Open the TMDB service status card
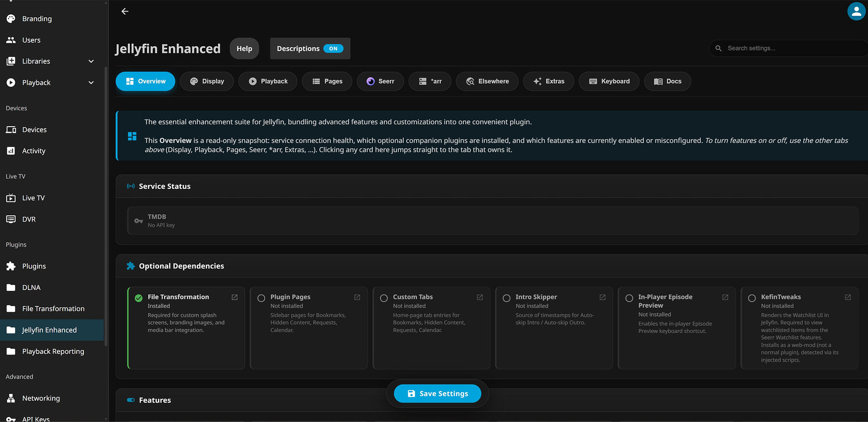868x422 pixels. tap(493, 221)
